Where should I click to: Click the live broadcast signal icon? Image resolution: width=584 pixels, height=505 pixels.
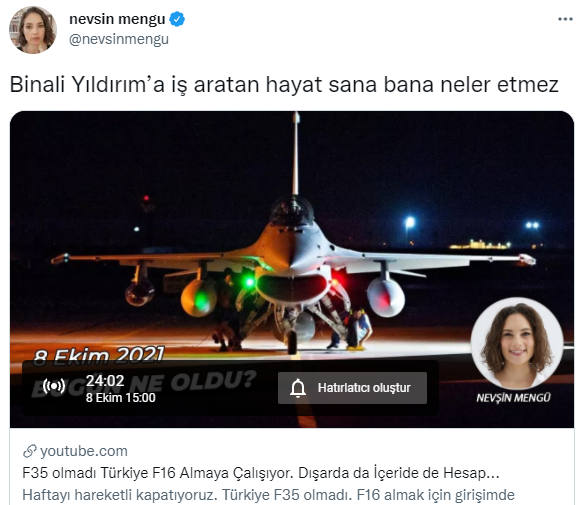pos(54,386)
